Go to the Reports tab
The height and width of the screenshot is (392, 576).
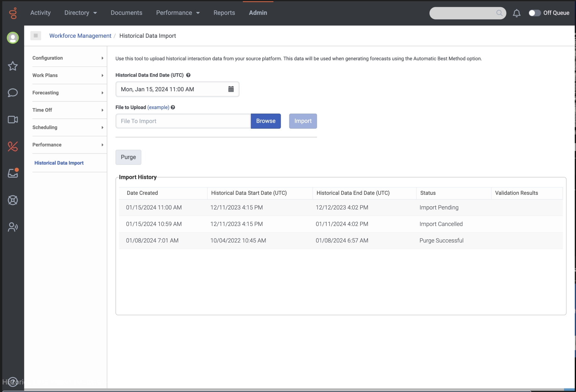224,13
